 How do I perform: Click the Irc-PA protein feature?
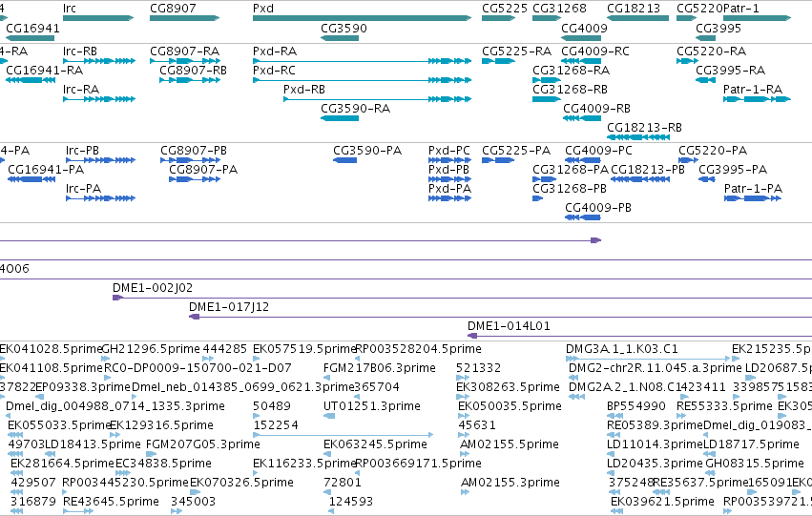100,198
